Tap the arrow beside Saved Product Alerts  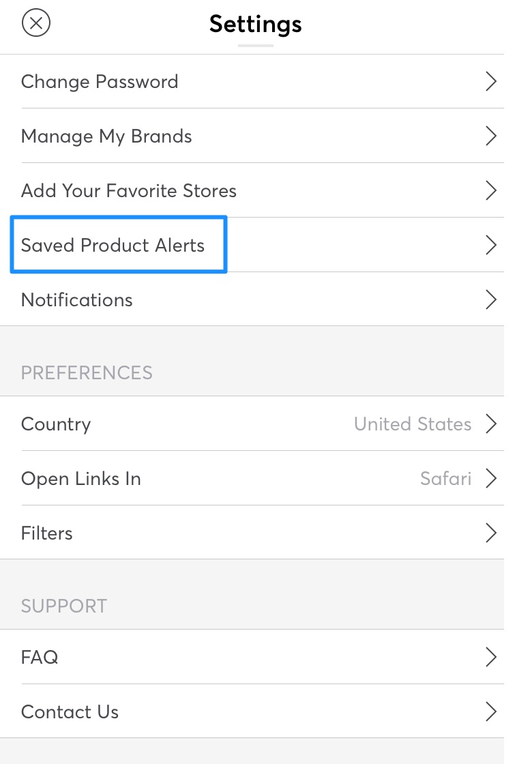pyautogui.click(x=491, y=245)
